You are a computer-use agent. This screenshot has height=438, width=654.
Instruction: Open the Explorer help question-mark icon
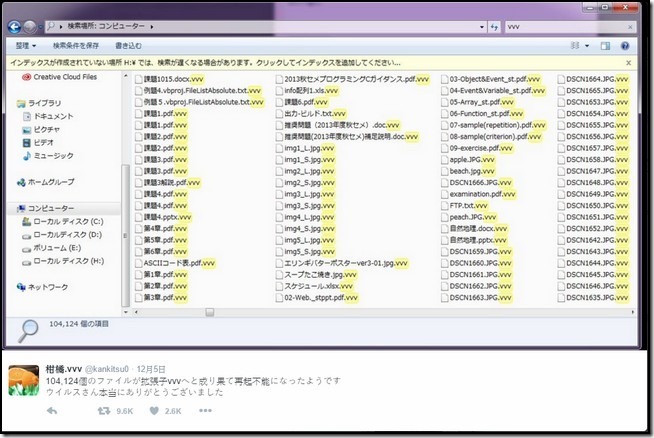[625, 46]
